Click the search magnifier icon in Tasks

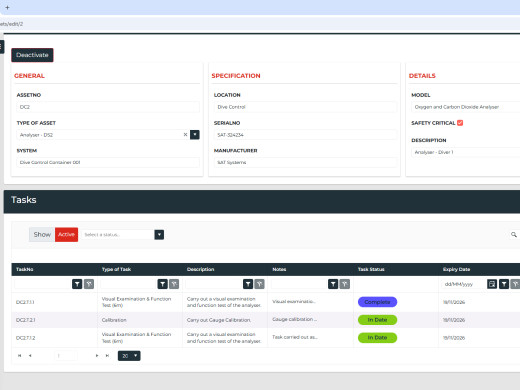coord(514,235)
